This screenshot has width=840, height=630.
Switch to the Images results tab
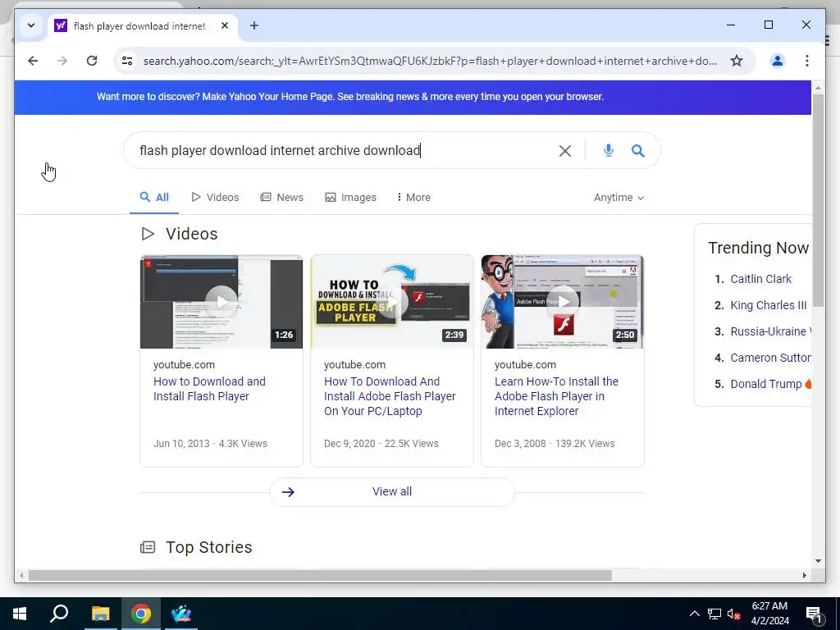tap(351, 197)
